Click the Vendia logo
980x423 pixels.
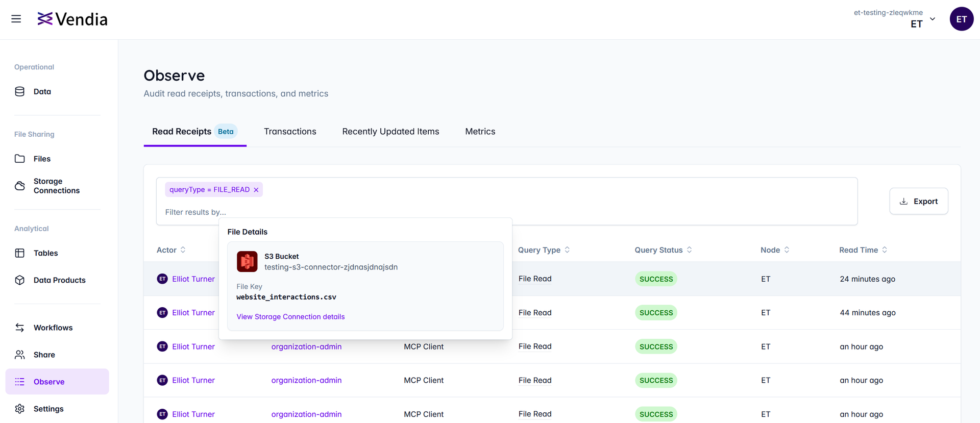tap(72, 19)
